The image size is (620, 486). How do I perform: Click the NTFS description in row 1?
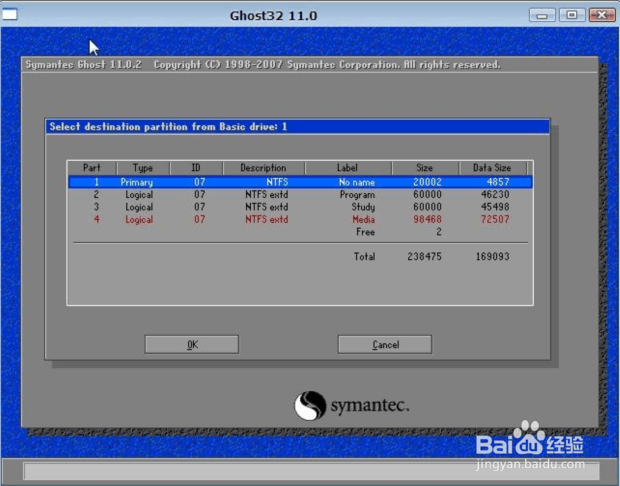277,182
